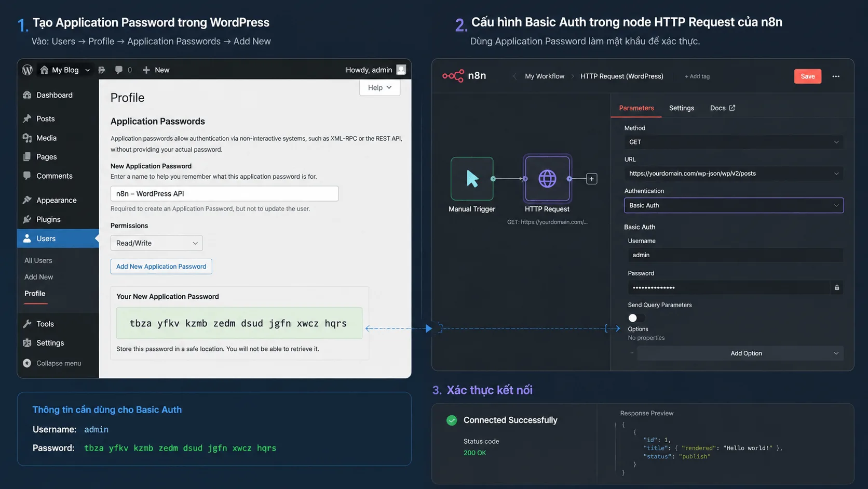Screen dimensions: 868x489
Task: Open the Profile submenu item
Action: pyautogui.click(x=35, y=294)
